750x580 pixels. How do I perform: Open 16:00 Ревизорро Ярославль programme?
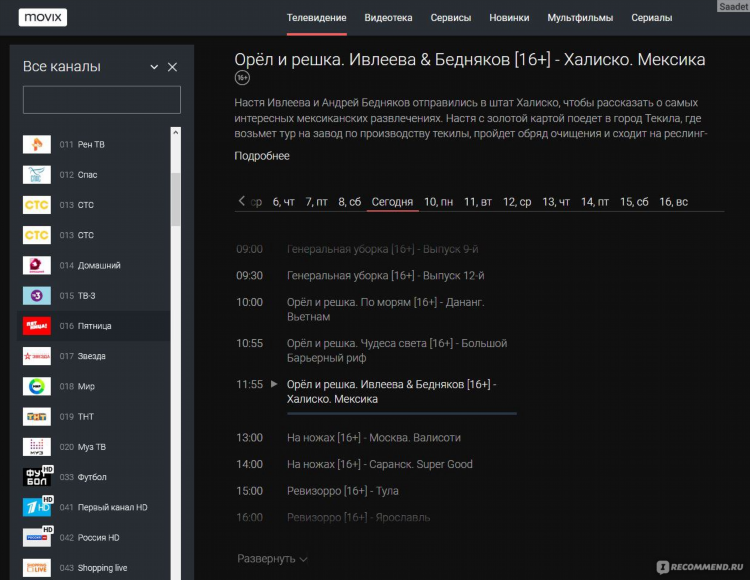358,517
